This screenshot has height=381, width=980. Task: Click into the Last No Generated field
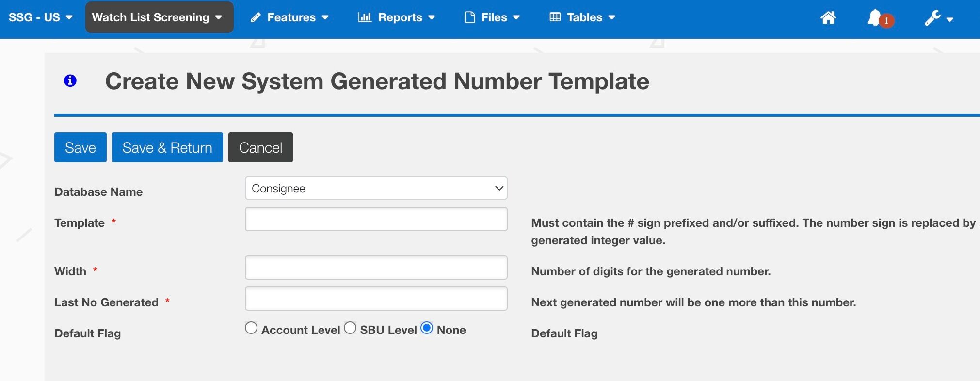376,299
